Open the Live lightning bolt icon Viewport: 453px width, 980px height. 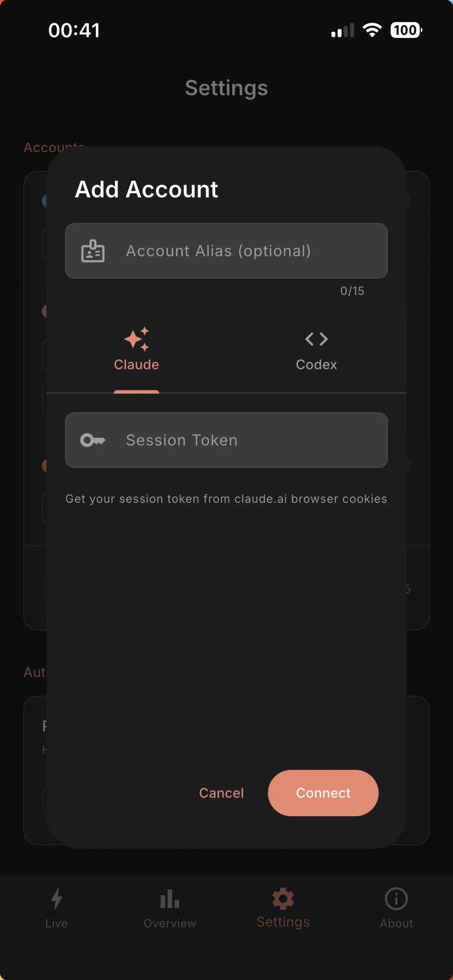[57, 898]
